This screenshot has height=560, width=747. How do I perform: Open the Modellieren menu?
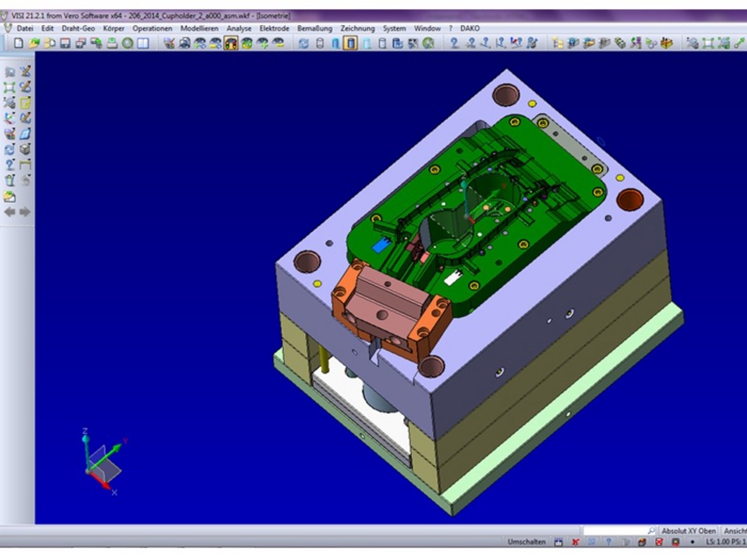pyautogui.click(x=199, y=28)
